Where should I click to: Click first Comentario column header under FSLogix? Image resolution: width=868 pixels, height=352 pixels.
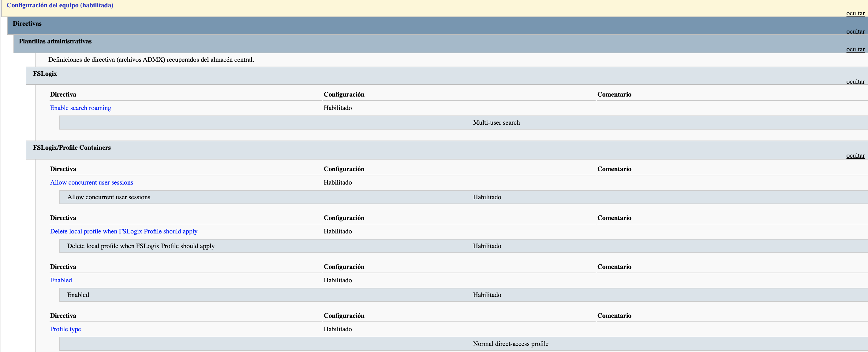(614, 94)
